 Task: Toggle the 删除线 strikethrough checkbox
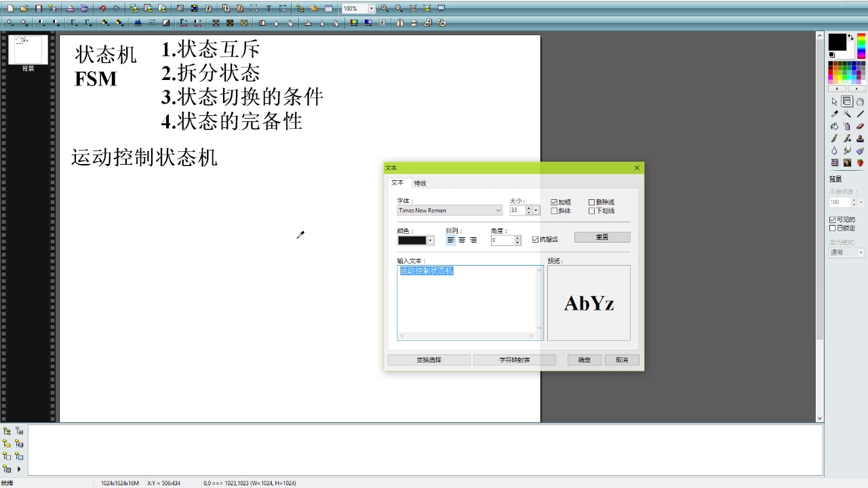tap(591, 202)
